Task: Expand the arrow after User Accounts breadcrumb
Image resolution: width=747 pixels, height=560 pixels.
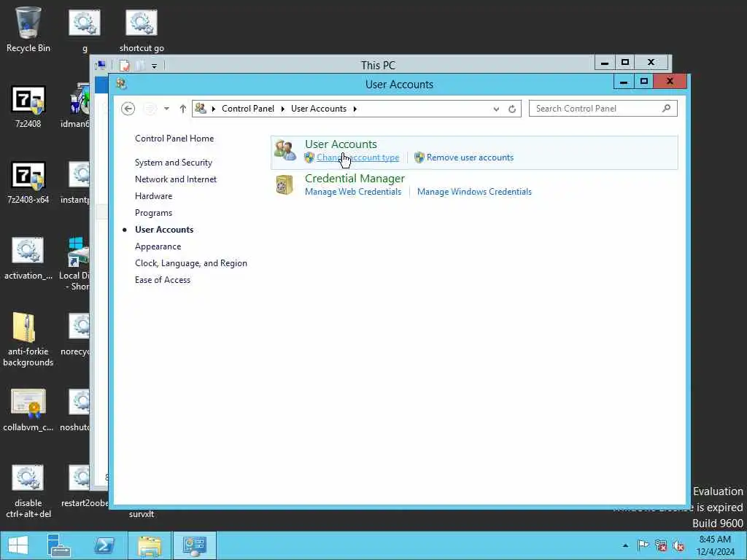Action: (355, 109)
